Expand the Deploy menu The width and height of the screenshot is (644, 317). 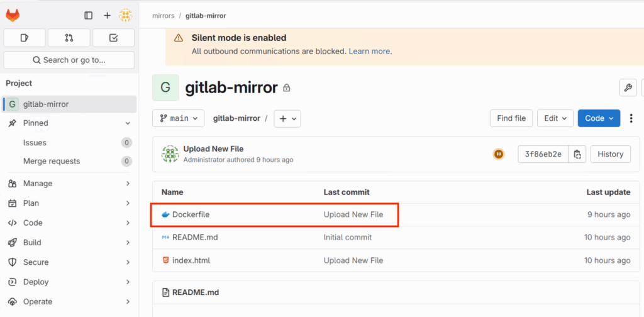(70, 282)
